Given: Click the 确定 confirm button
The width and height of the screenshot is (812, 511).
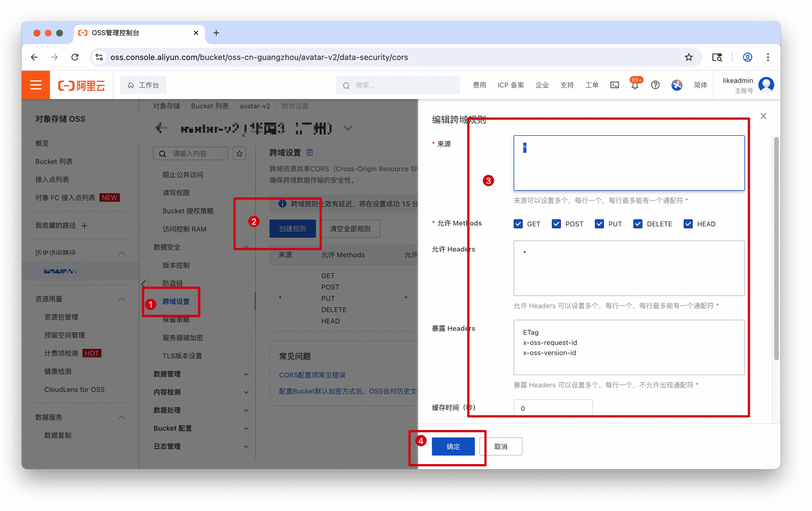Looking at the screenshot, I should pyautogui.click(x=453, y=446).
